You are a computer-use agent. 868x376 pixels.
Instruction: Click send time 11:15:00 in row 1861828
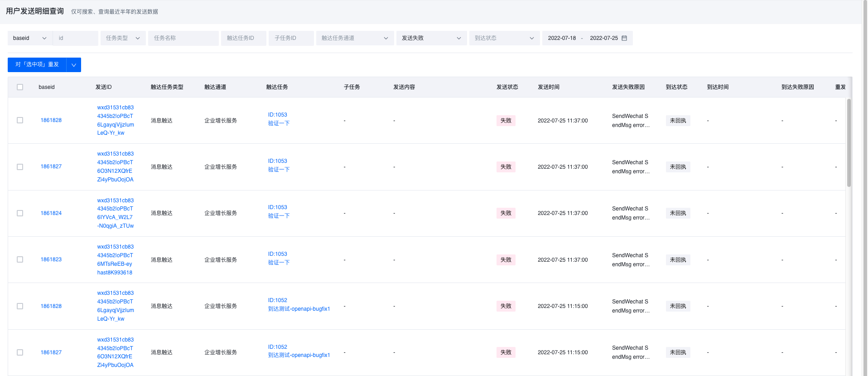[563, 306]
